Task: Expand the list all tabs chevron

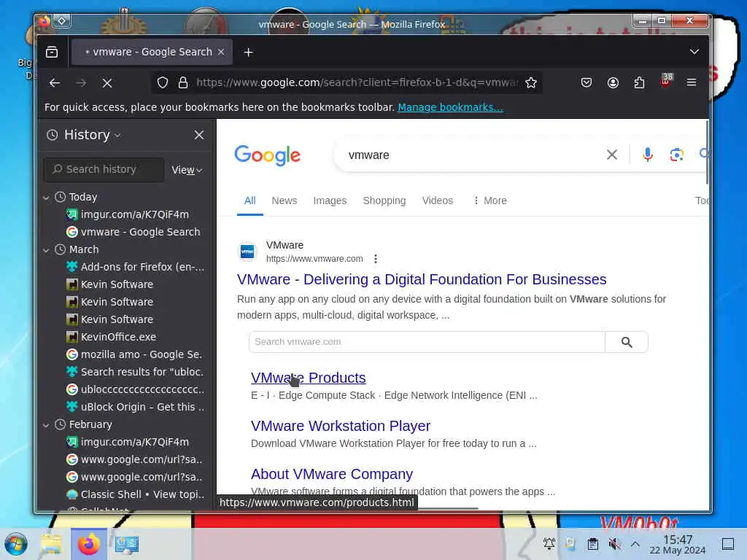Action: pyautogui.click(x=694, y=52)
